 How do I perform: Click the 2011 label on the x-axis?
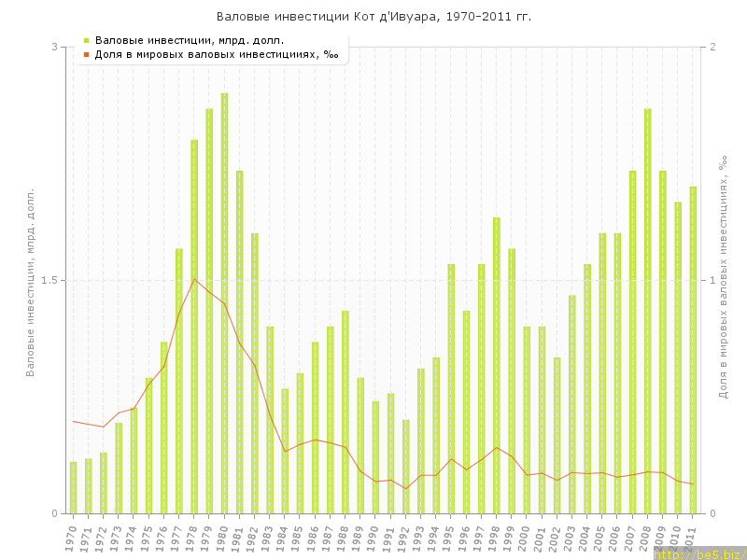[691, 537]
